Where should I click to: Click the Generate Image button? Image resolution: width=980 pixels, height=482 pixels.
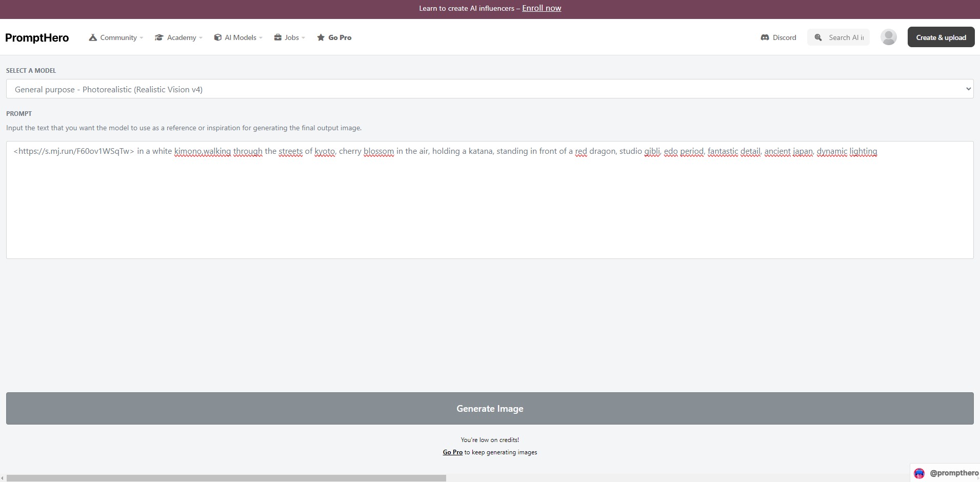pyautogui.click(x=490, y=408)
